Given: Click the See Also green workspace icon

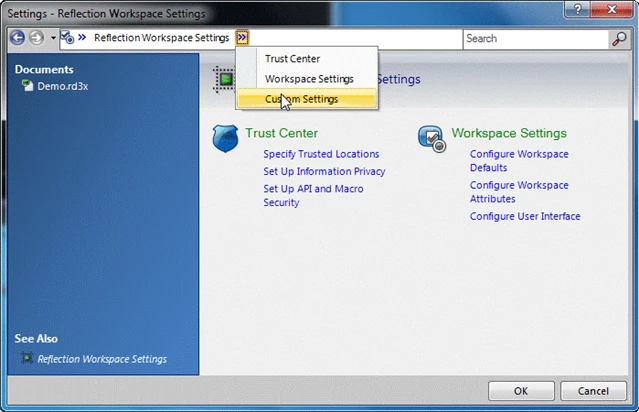Looking at the screenshot, I should (x=27, y=358).
